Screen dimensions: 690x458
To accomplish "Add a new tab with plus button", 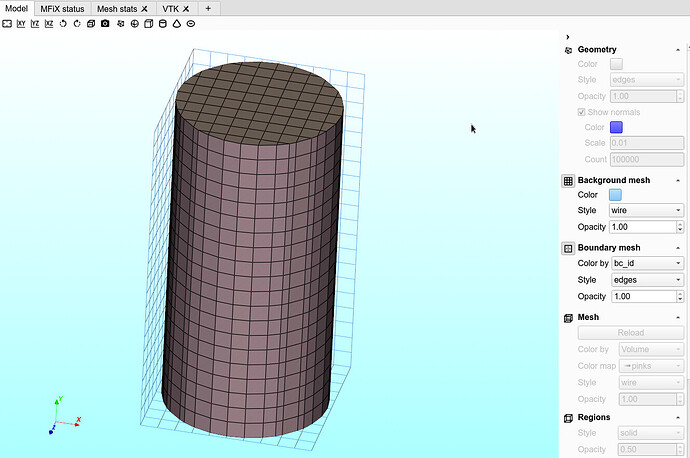I will pyautogui.click(x=208, y=7).
